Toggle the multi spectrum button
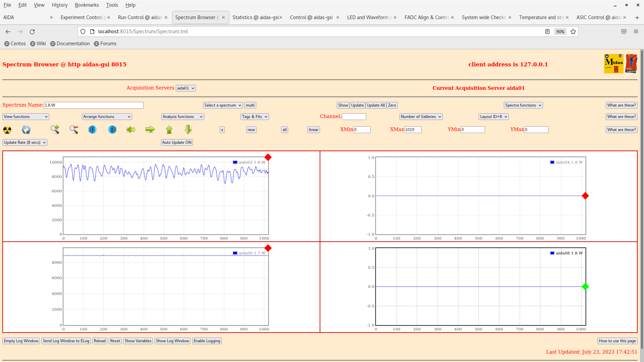644x362 pixels. pyautogui.click(x=250, y=105)
